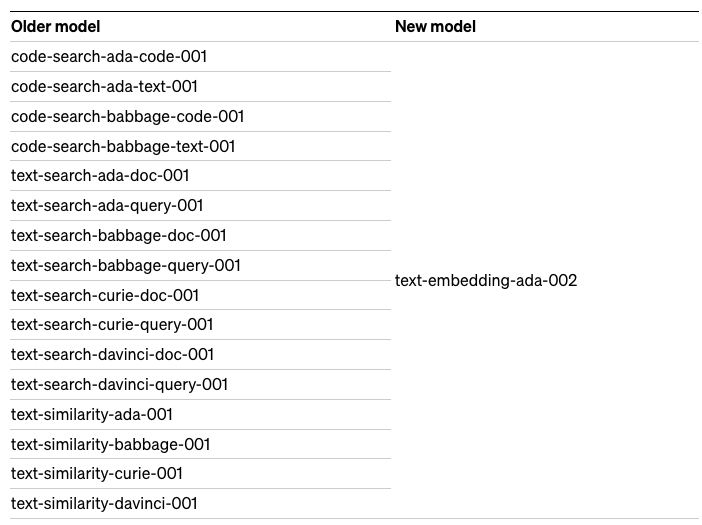Image resolution: width=702 pixels, height=525 pixels.
Task: Click the text-embedding-ada-002 replacement model
Action: pos(486,281)
